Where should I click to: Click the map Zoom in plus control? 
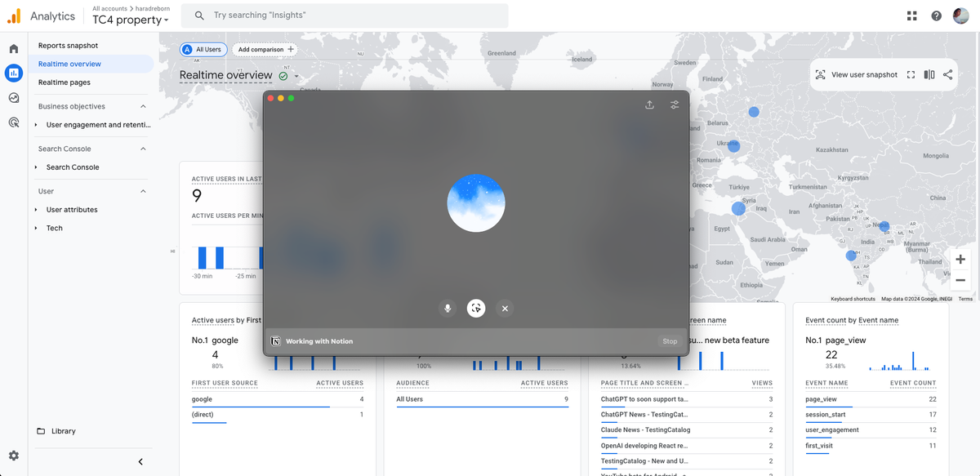(960, 259)
